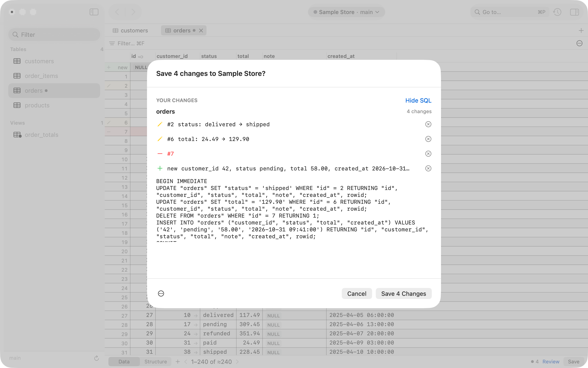
Task: Click the pagination text '1–240 of ≈240'
Action: pyautogui.click(x=211, y=362)
